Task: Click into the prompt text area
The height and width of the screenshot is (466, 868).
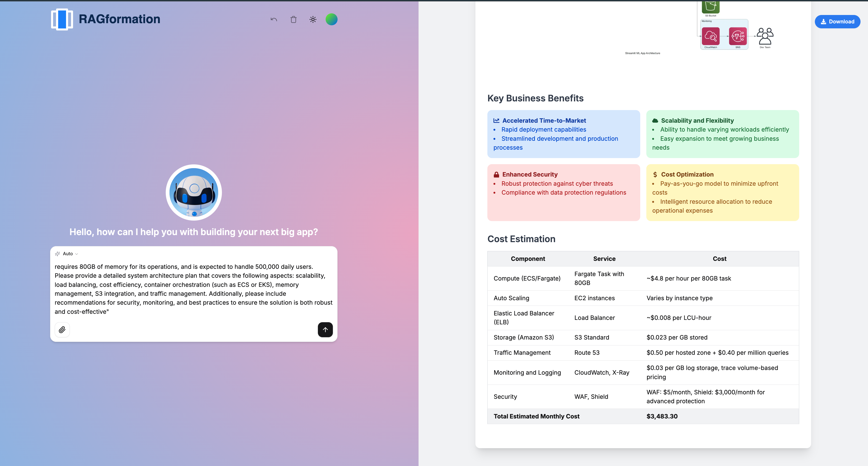Action: 193,289
